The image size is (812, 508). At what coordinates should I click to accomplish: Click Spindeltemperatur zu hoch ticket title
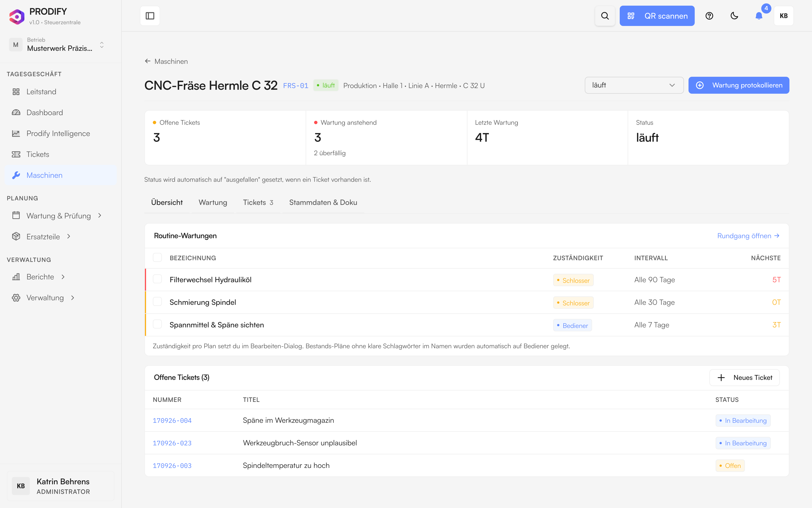pos(286,466)
